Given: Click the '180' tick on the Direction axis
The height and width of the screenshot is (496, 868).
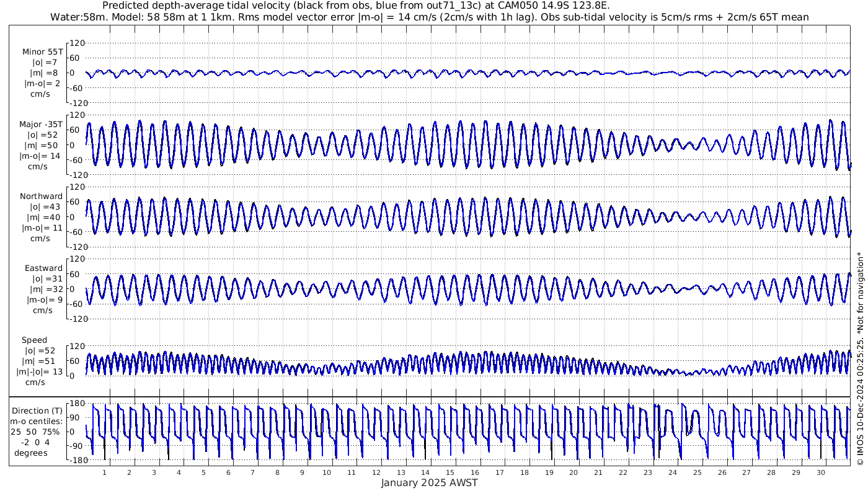Looking at the screenshot, I should [77, 404].
